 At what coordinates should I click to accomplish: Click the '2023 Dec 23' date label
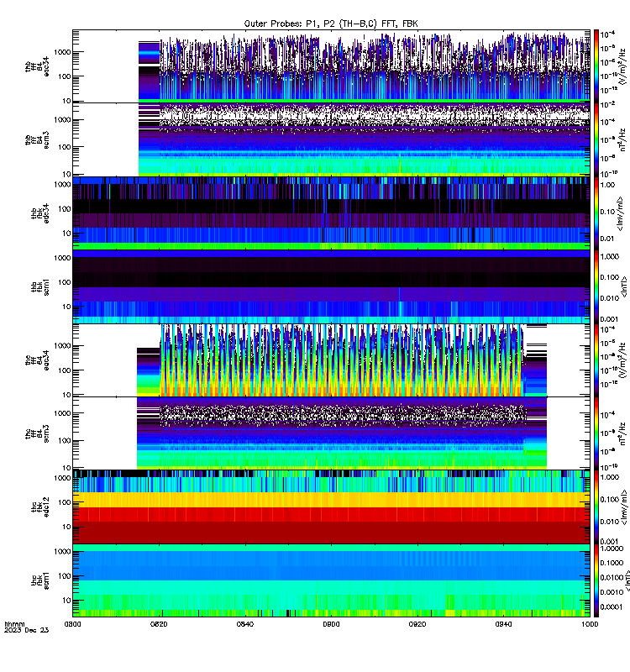(x=27, y=630)
